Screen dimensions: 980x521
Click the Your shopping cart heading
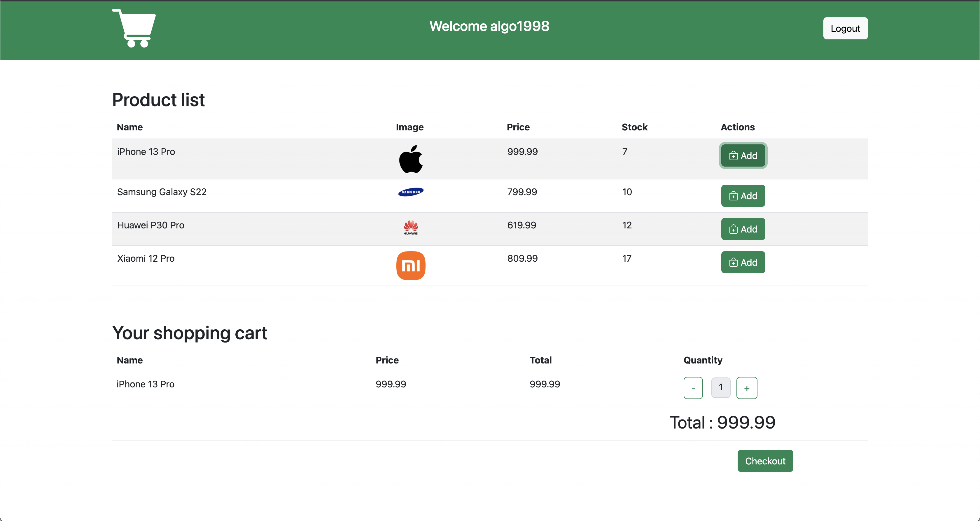[190, 333]
